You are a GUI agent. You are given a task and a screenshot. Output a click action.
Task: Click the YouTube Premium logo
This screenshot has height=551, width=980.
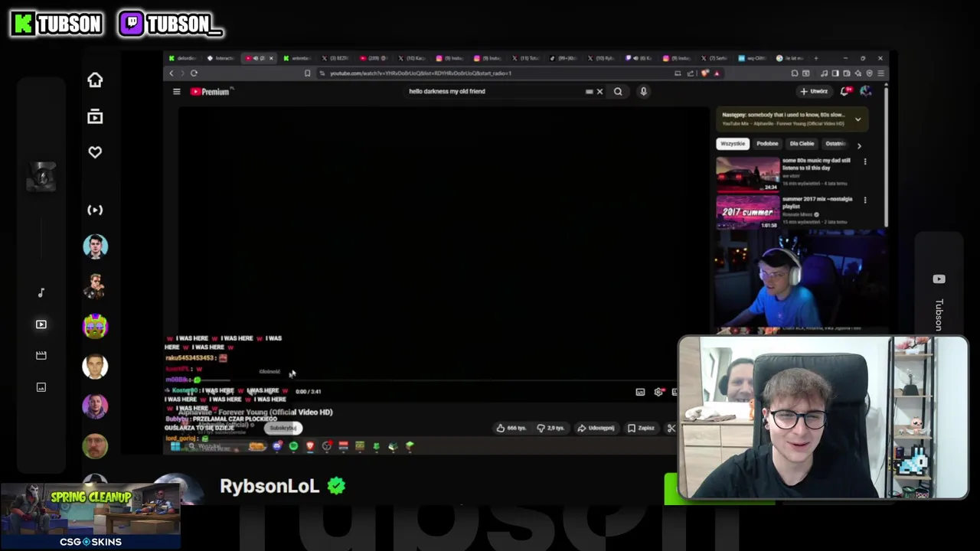[211, 92]
